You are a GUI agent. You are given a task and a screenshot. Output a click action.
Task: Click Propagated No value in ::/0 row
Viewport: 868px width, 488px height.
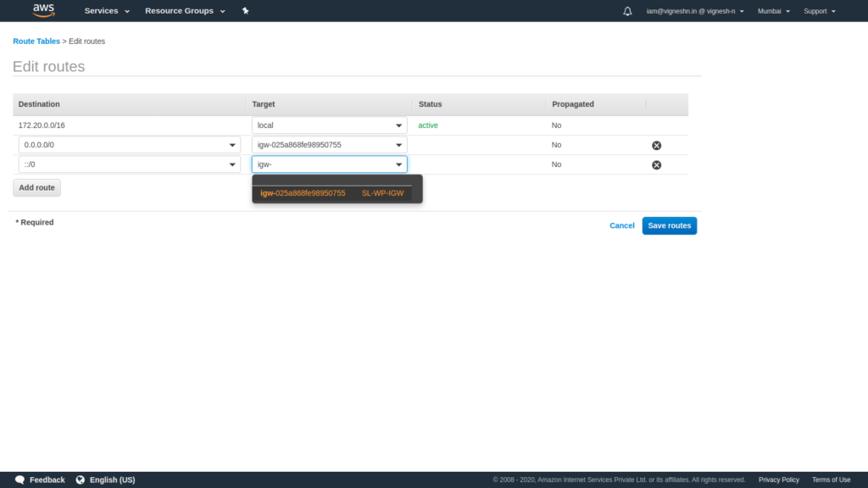click(556, 164)
